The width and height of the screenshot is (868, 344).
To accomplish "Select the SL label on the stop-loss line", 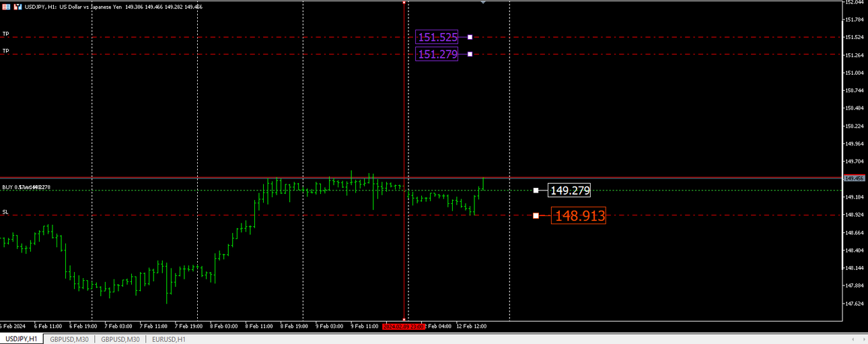I will pyautogui.click(x=5, y=211).
